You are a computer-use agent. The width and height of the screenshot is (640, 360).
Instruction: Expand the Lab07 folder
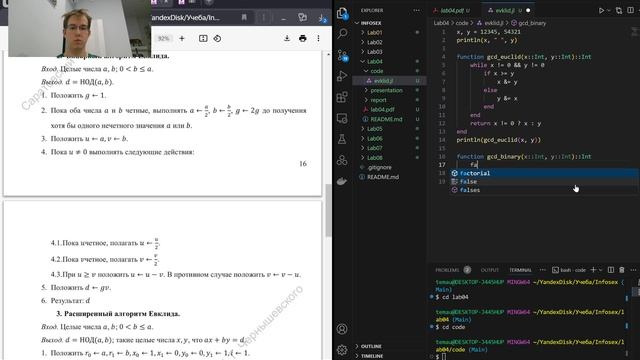pos(374,148)
